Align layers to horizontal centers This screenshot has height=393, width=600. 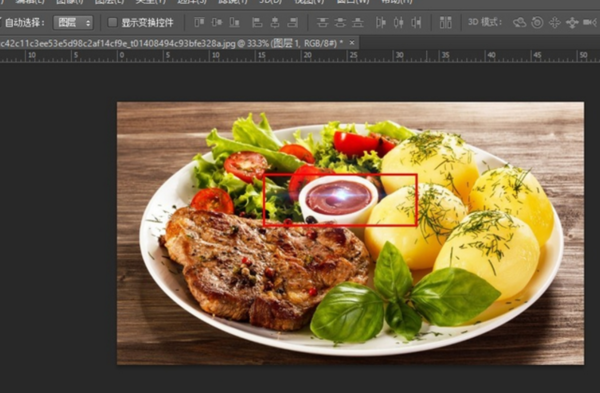(x=275, y=23)
